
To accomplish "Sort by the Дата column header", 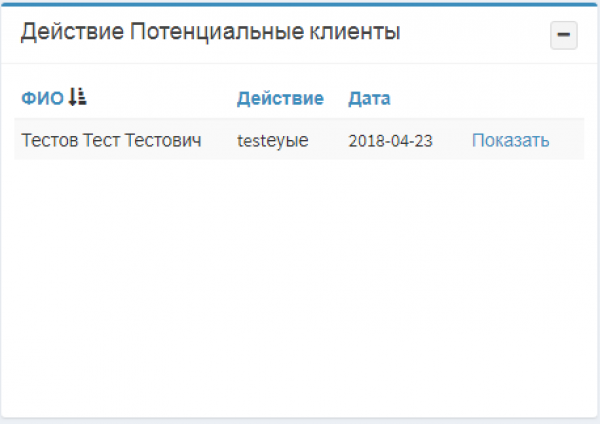I will pyautogui.click(x=369, y=98).
